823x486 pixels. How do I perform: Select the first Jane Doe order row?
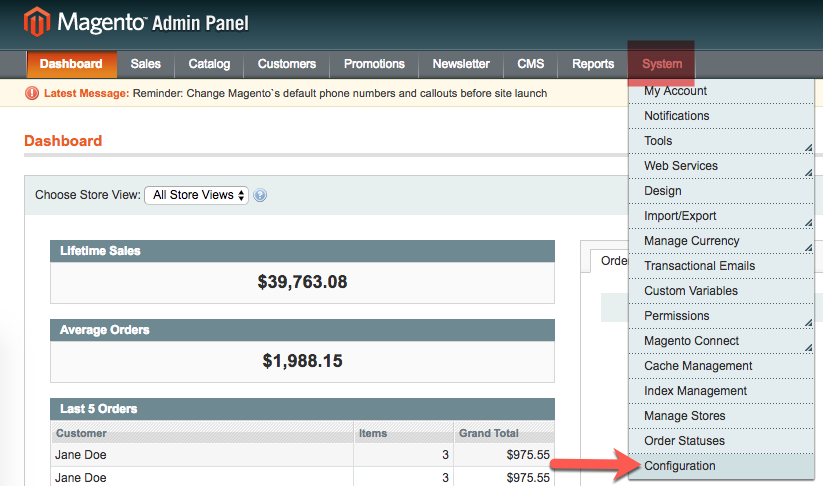click(200, 453)
